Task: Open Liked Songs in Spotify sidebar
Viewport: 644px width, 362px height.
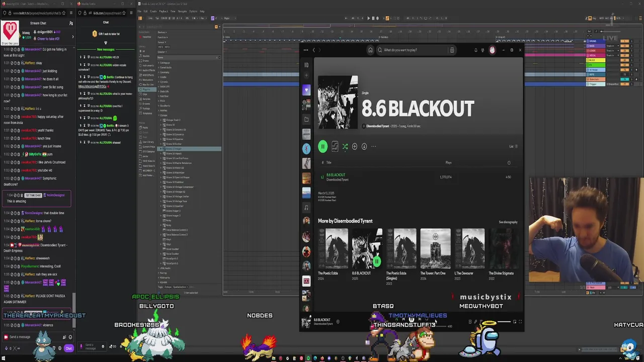Action: (x=306, y=90)
